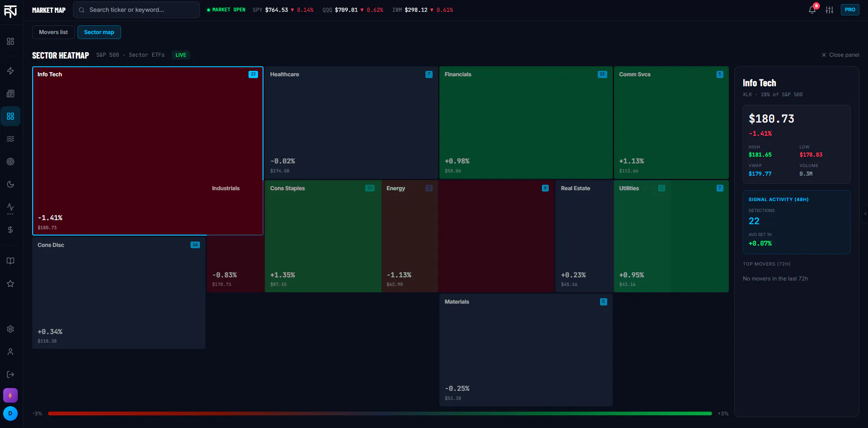Click the SPY $764.53 ticker quote
The height and width of the screenshot is (428, 868).
(283, 10)
